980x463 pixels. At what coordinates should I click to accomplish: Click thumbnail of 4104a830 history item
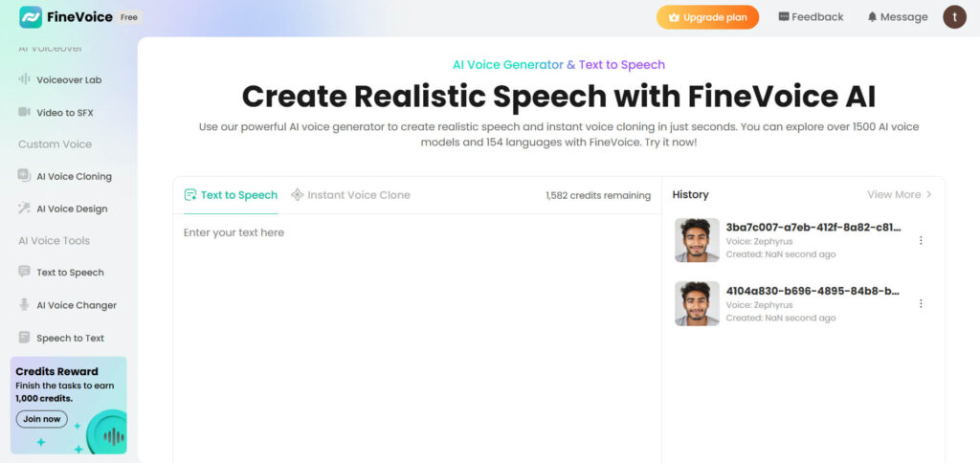pos(697,303)
